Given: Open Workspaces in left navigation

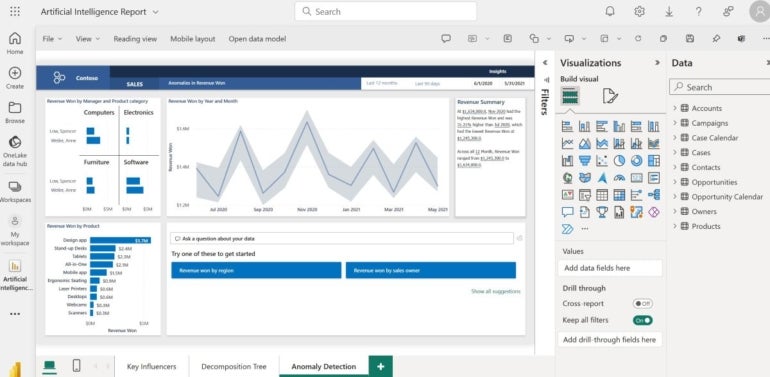Looking at the screenshot, I should coord(15,191).
